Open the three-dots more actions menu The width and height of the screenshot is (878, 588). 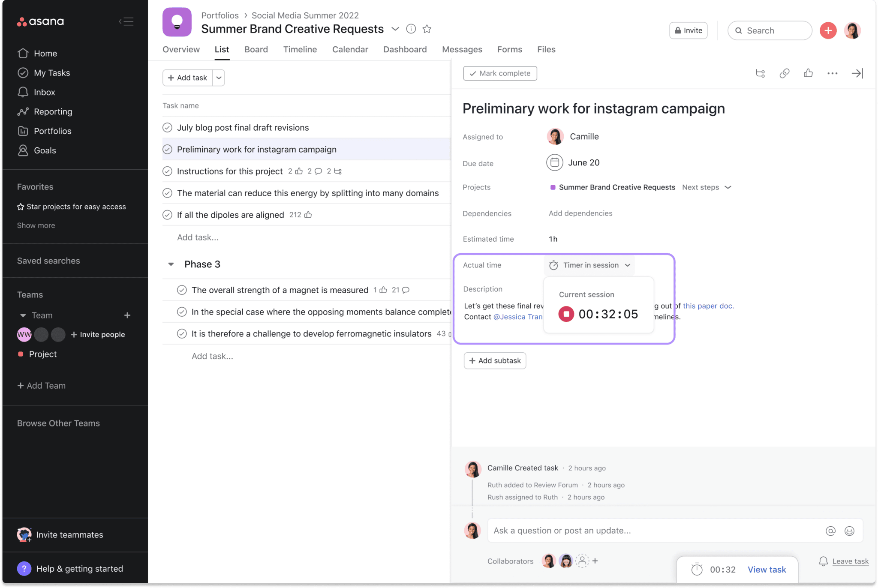(x=832, y=73)
